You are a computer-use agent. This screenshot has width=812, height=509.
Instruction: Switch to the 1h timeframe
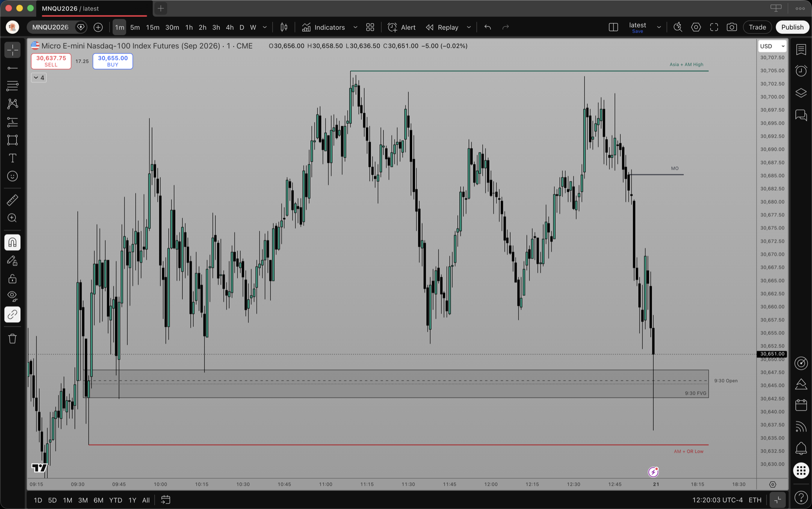[189, 28]
